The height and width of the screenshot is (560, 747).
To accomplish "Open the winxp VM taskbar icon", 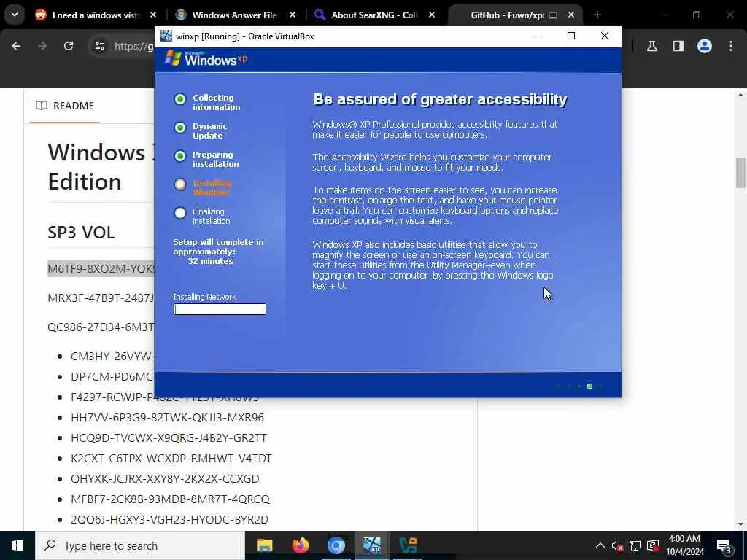I will [x=371, y=545].
